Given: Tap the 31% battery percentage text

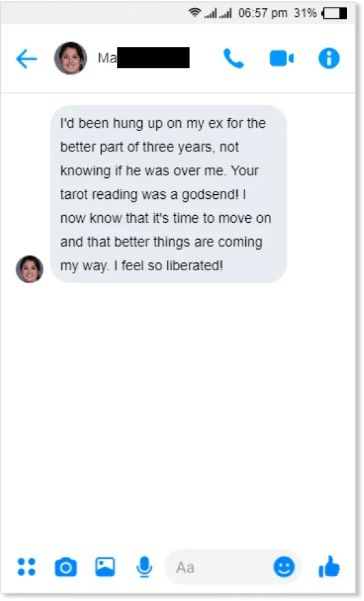Looking at the screenshot, I should pyautogui.click(x=305, y=13).
